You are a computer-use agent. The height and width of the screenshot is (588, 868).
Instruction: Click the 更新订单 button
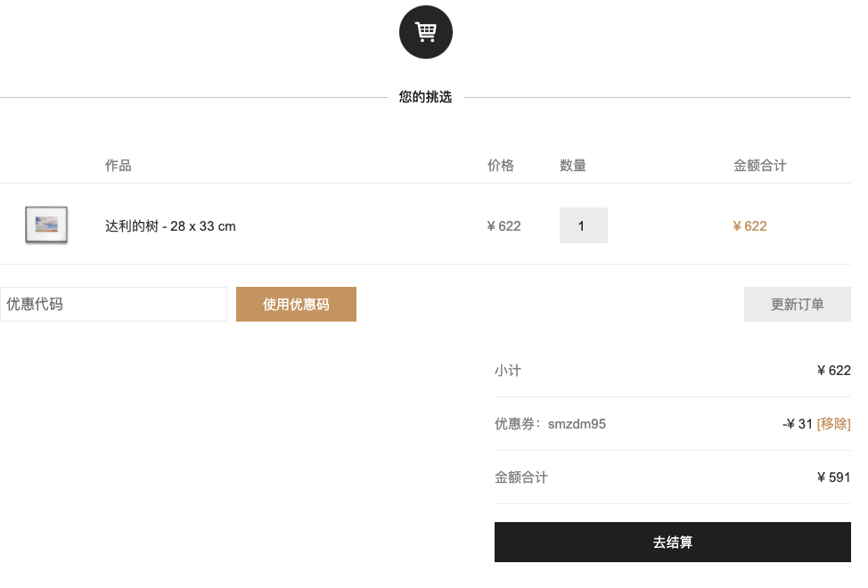[x=797, y=304]
